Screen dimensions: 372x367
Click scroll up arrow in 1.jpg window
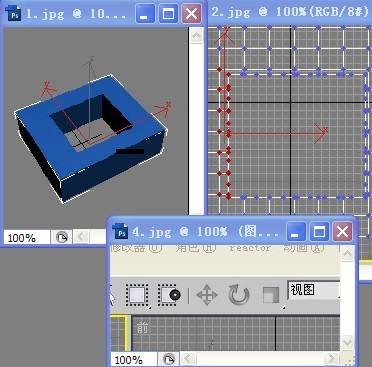click(196, 35)
